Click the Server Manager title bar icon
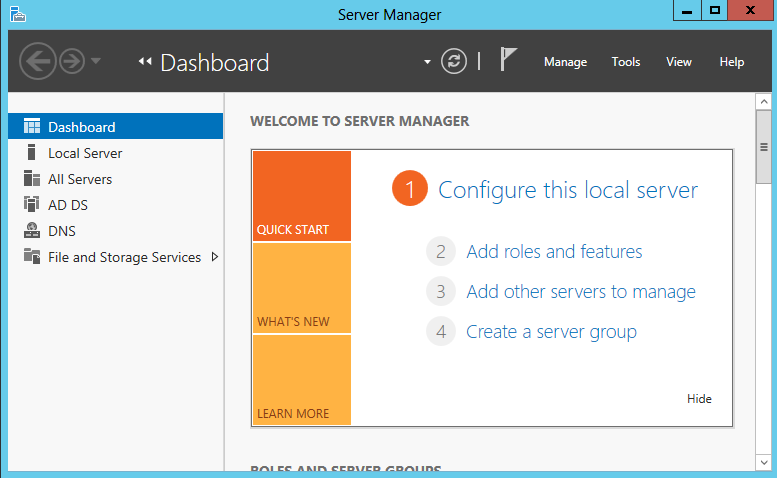Viewport: 777px width, 478px height. click(x=17, y=14)
